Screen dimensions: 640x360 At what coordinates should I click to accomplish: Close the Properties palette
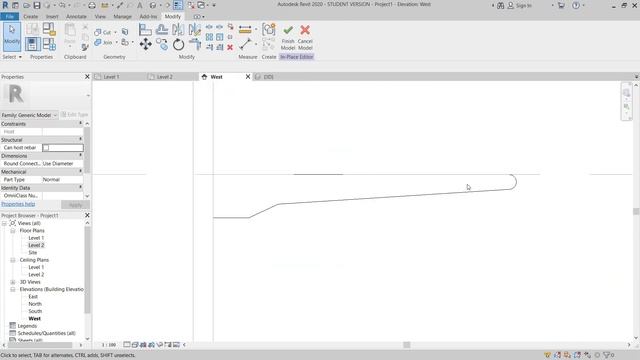coord(87,77)
